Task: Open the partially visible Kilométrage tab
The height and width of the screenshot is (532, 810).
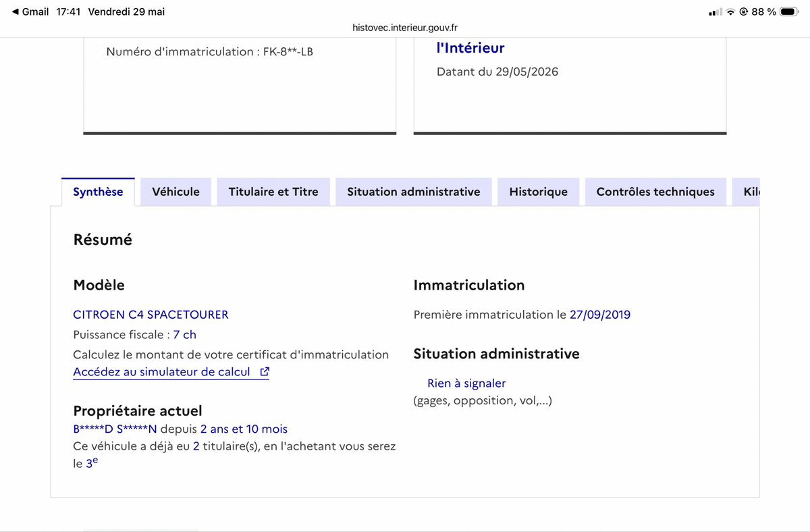Action: coord(747,192)
